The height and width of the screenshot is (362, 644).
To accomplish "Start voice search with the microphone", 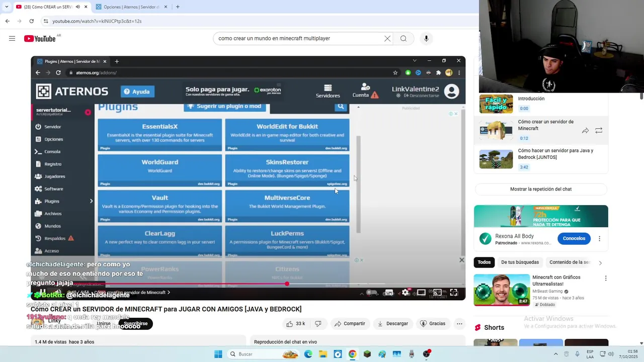I will 426,39.
